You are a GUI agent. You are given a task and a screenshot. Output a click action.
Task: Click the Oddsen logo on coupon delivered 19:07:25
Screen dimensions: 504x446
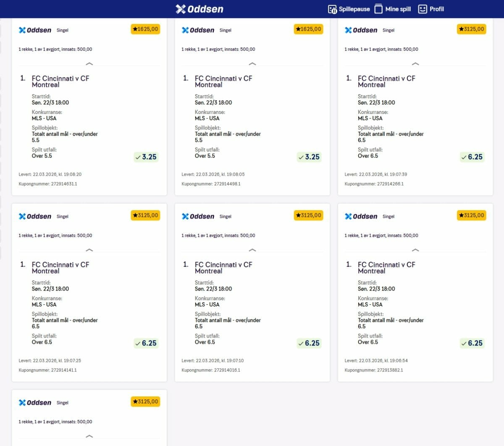(35, 216)
